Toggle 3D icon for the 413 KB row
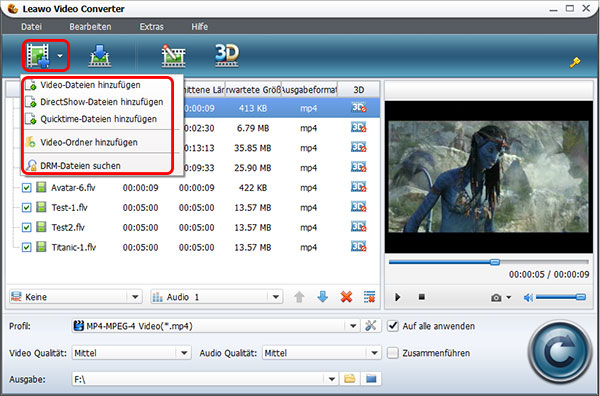Image resolution: width=600 pixels, height=396 pixels. click(x=359, y=108)
